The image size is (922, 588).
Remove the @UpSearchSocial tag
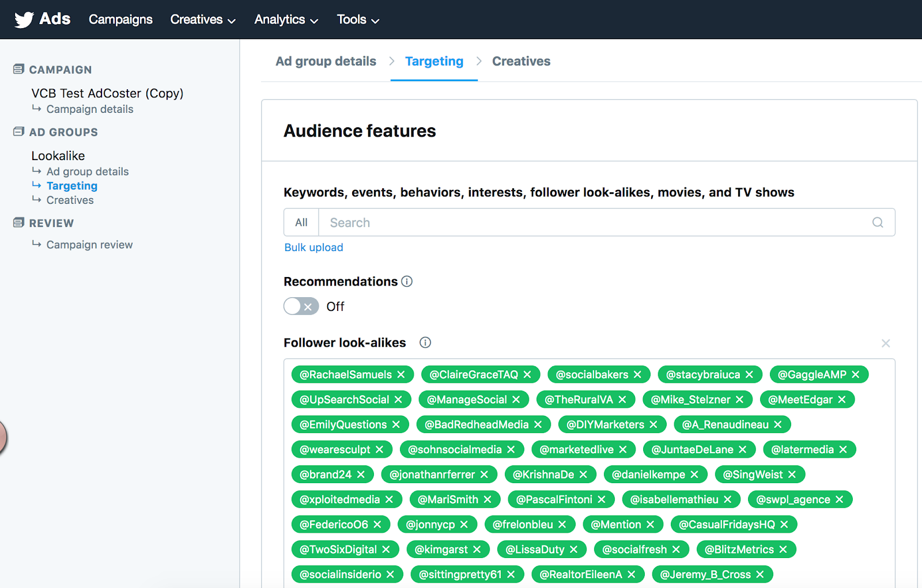[398, 400]
